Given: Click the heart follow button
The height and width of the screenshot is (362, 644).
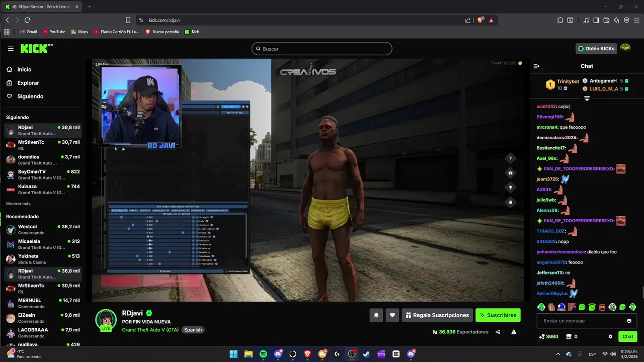Looking at the screenshot, I should [x=392, y=315].
